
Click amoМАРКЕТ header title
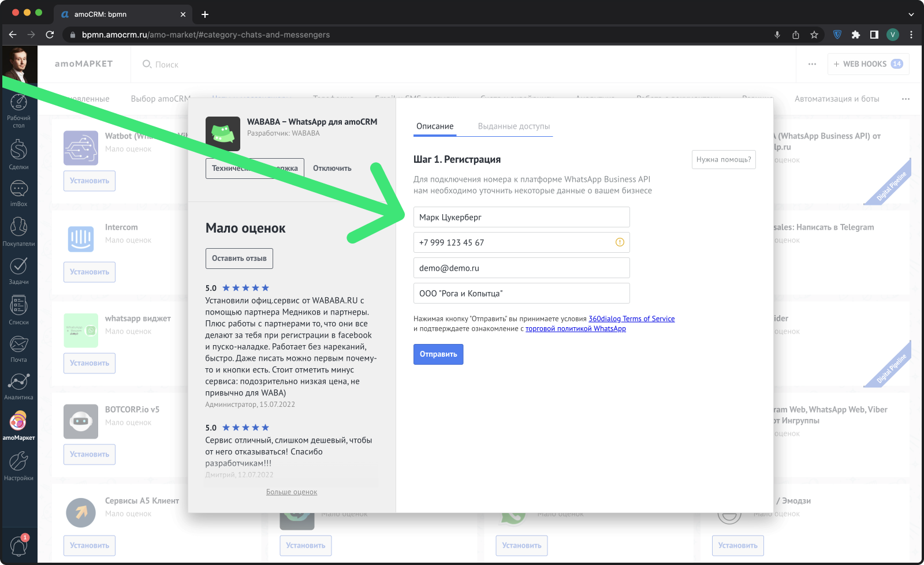click(84, 64)
